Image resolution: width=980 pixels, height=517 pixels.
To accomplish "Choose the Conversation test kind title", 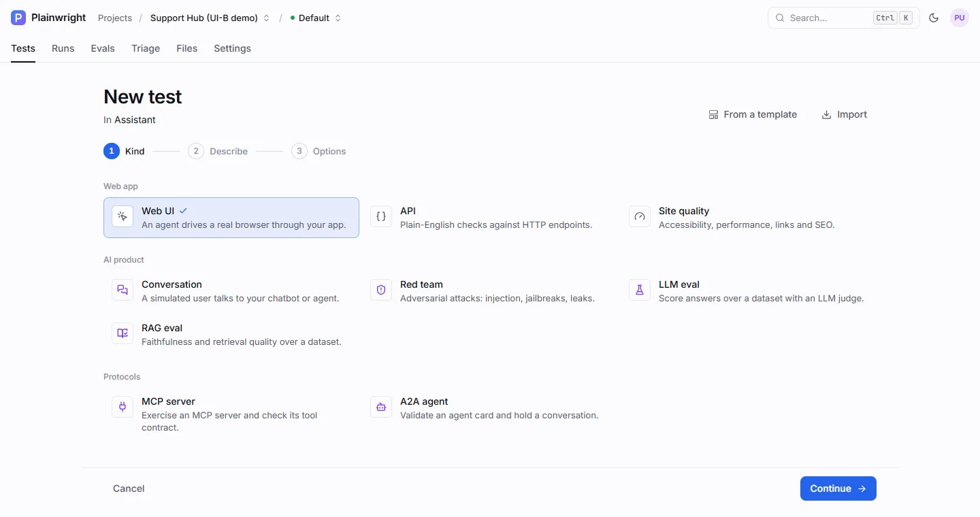I will tap(171, 284).
